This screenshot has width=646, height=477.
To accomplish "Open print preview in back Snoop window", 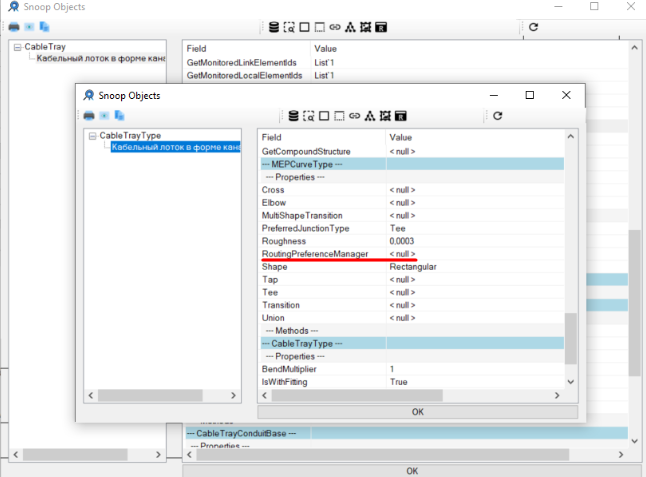I will (x=29, y=27).
